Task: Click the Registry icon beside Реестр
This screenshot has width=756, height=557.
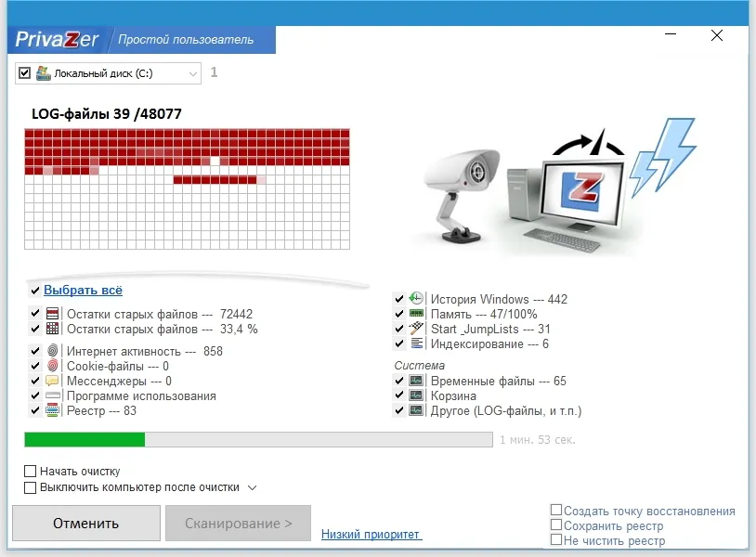Action: point(53,410)
